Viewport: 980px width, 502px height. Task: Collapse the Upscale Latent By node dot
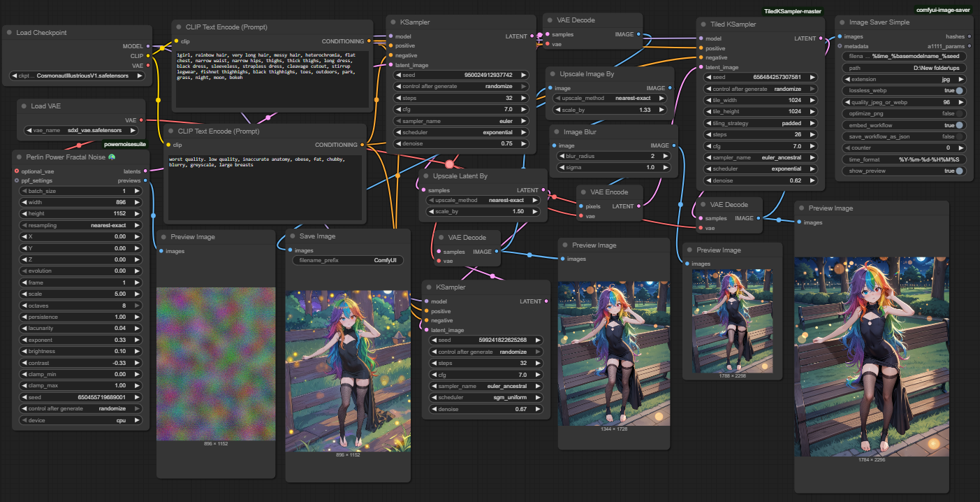point(425,176)
